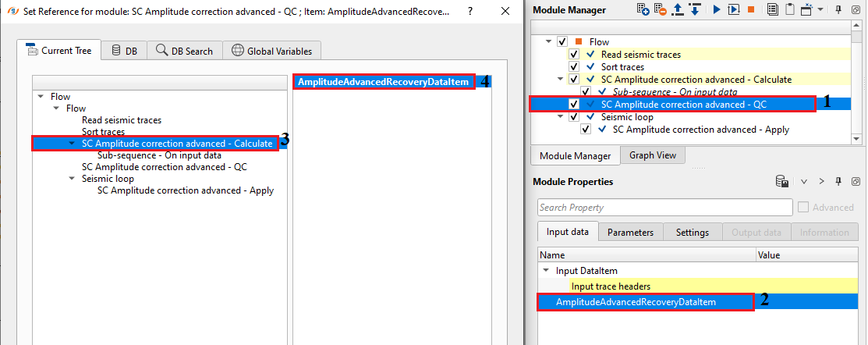Click the copy modules list icon
This screenshot has width=868, height=345.
773,9
